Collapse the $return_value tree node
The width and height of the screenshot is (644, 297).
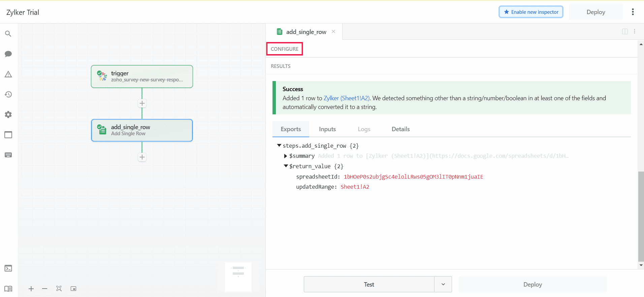pos(286,166)
